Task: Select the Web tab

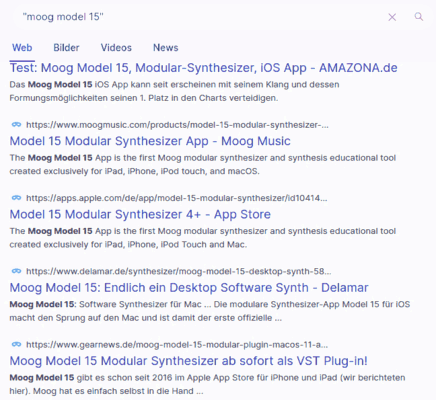Action: (x=22, y=48)
